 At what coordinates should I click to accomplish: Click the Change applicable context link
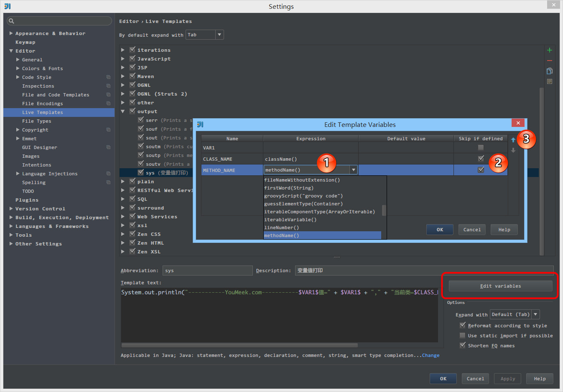coord(431,355)
